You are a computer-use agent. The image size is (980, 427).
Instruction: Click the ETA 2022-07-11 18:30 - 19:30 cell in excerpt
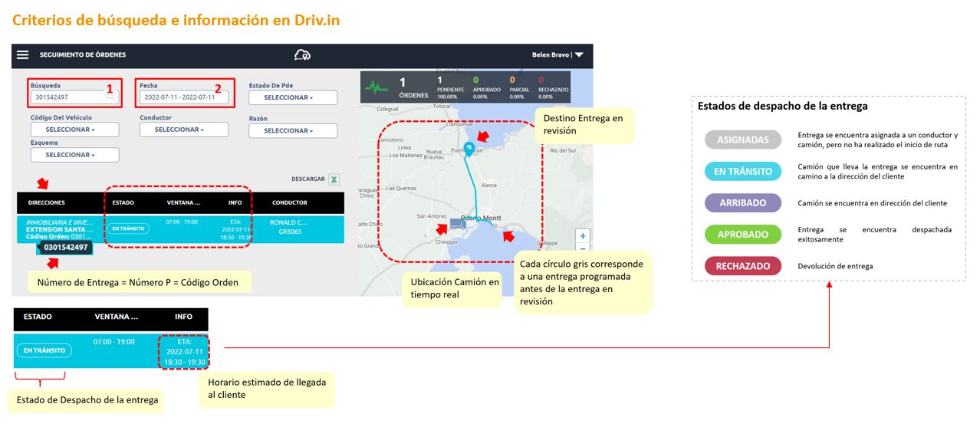click(183, 351)
